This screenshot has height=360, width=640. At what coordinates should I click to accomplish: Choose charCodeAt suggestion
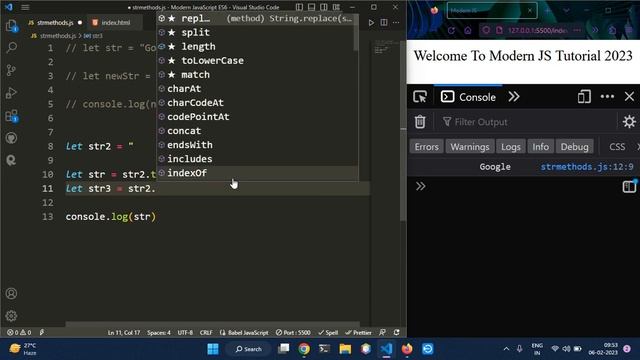[x=258, y=102]
